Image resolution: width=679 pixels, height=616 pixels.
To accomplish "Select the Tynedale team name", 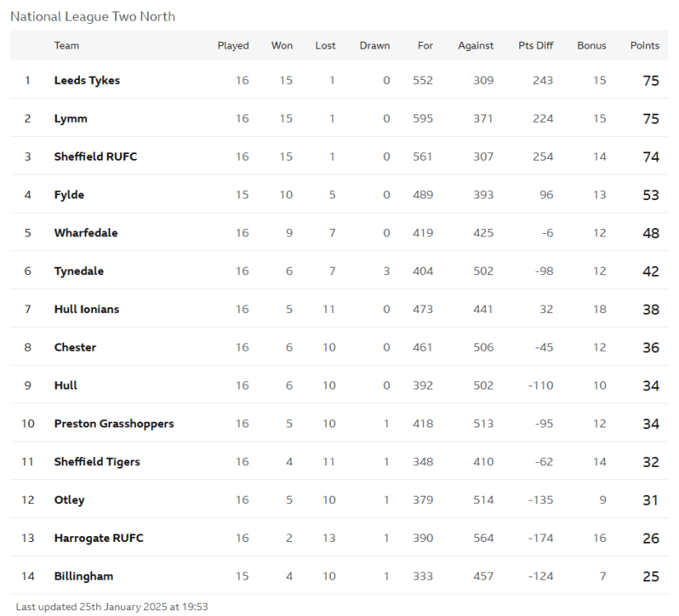I will [79, 271].
